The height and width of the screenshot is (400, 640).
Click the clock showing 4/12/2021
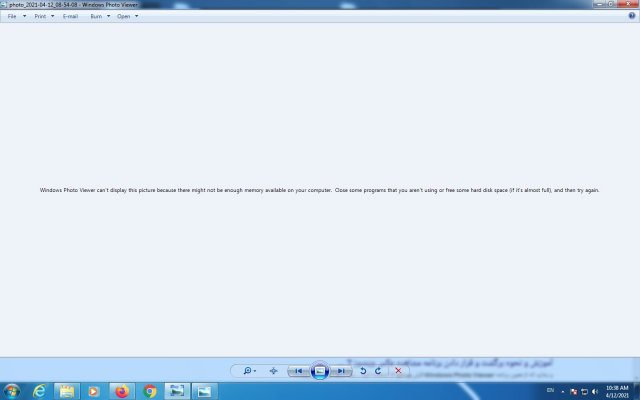click(x=617, y=391)
